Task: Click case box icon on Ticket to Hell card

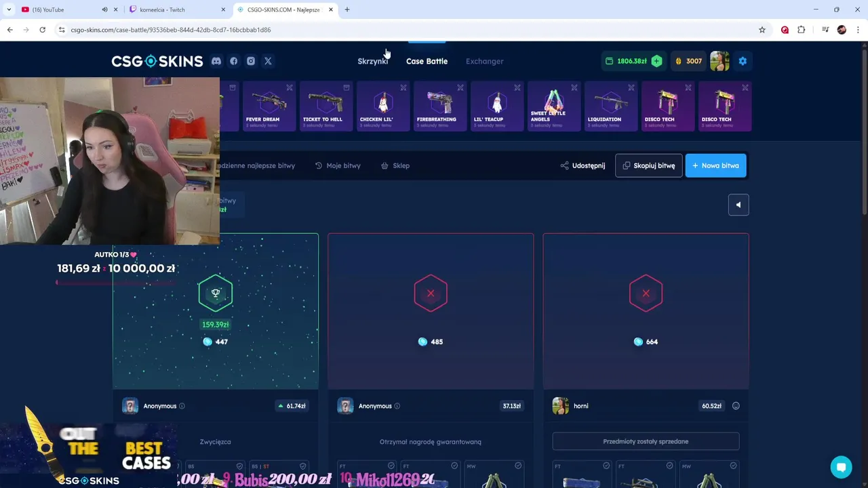Action: [347, 87]
